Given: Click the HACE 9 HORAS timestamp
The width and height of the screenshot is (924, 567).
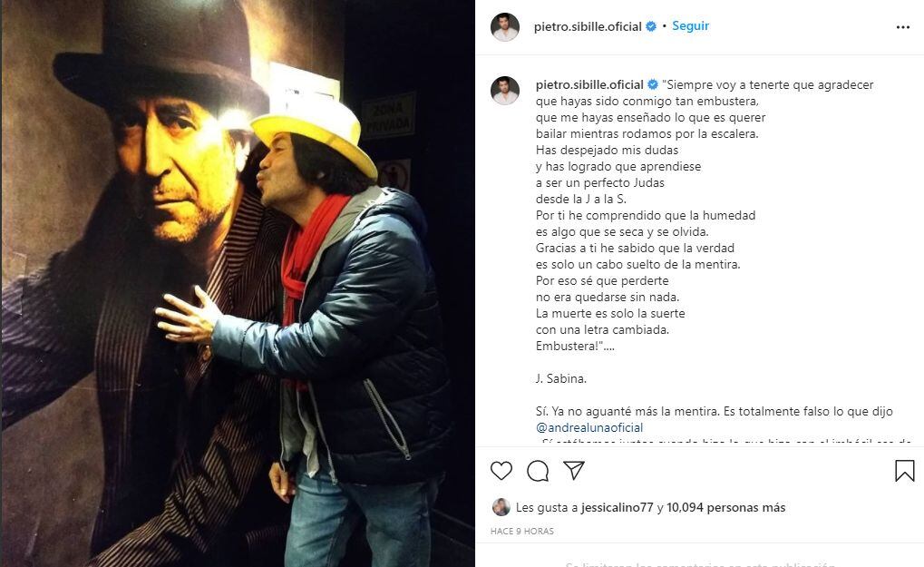Looking at the screenshot, I should [x=522, y=531].
